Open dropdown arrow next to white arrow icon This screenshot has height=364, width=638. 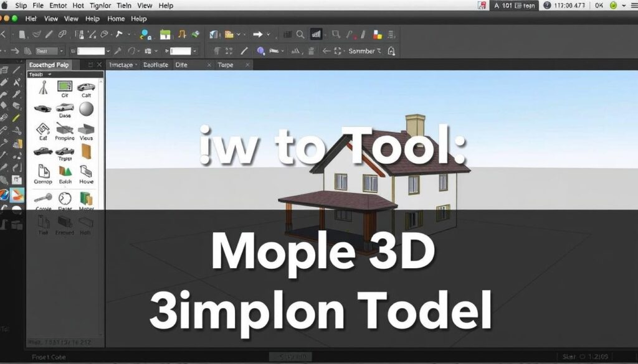point(269,34)
